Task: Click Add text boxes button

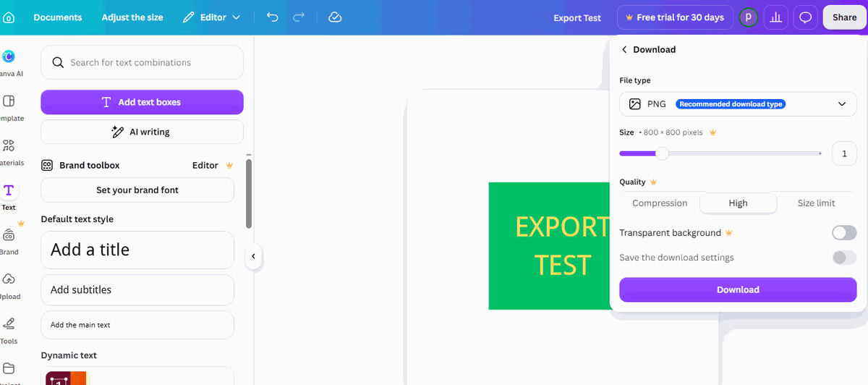Action: pyautogui.click(x=142, y=102)
